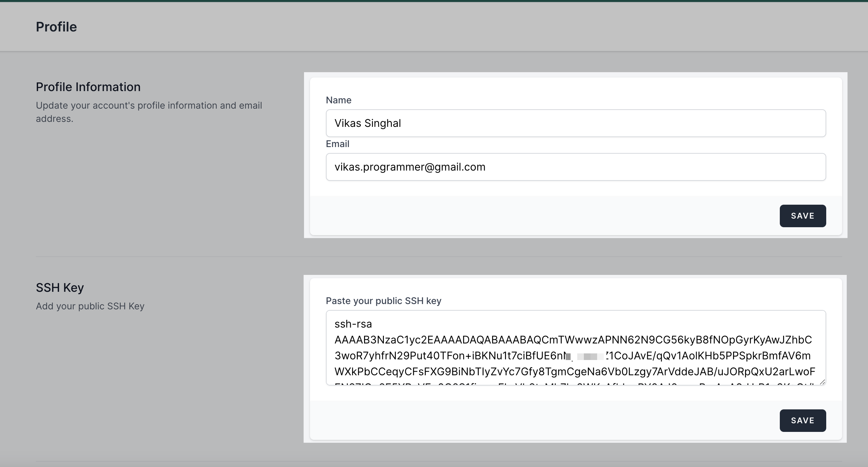This screenshot has width=868, height=467.
Task: Select the Profile Information section title
Action: (x=88, y=87)
